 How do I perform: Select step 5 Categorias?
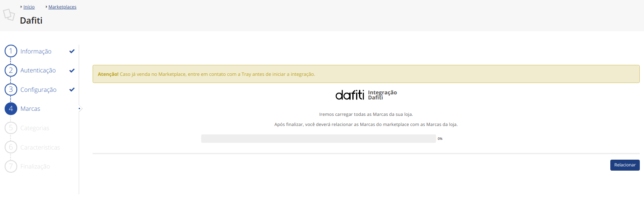pos(35,128)
